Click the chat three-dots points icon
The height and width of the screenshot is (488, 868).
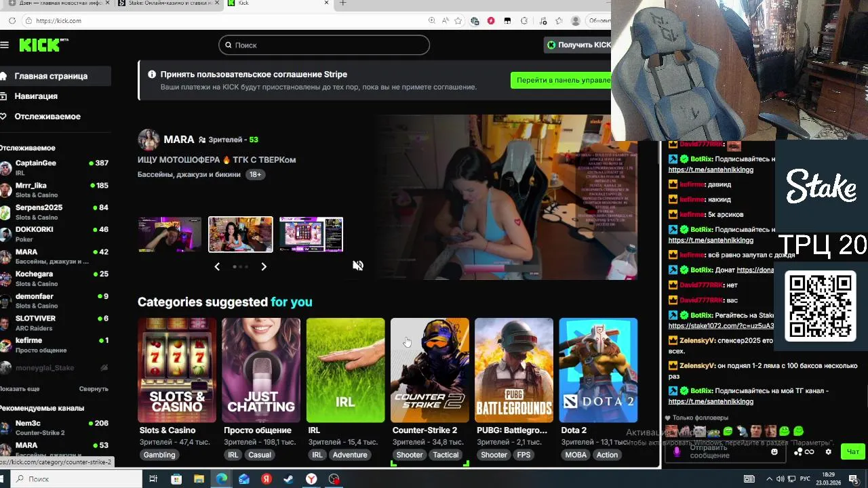pyautogui.click(x=798, y=452)
